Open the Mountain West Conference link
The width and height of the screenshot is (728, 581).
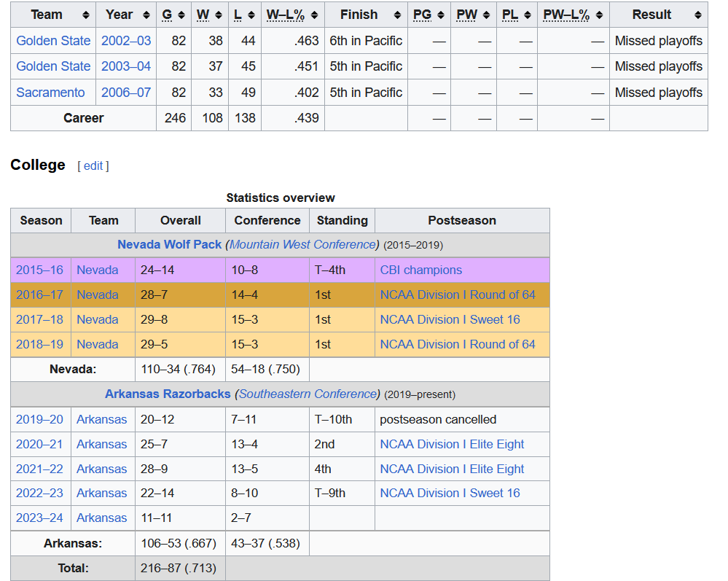click(x=302, y=244)
